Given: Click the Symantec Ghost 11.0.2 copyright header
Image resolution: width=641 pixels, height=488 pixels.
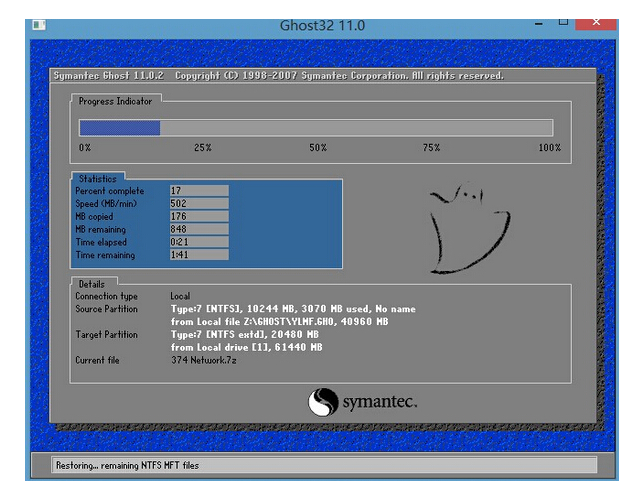Looking at the screenshot, I should click(278, 76).
